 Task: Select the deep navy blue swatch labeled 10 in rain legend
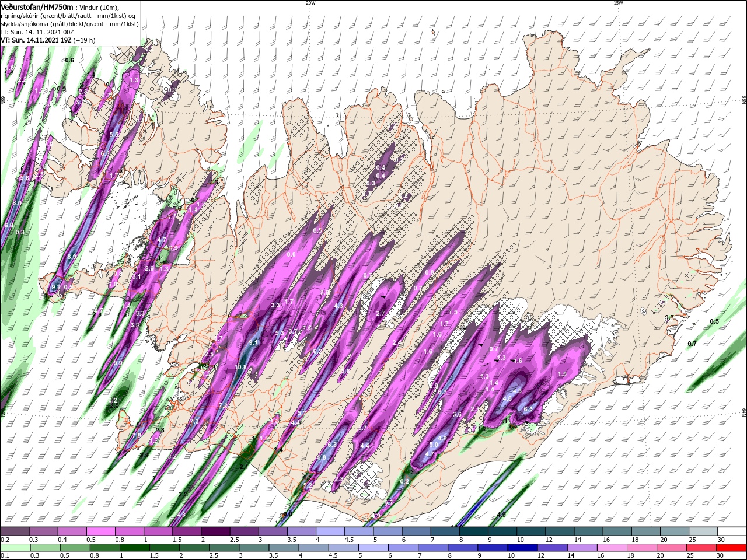(x=522, y=548)
